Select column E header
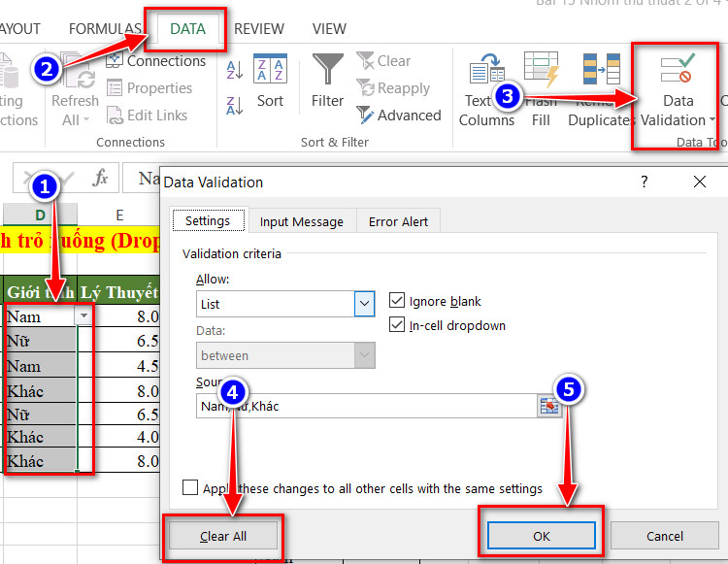Viewport: 728px width, 564px height. tap(119, 215)
